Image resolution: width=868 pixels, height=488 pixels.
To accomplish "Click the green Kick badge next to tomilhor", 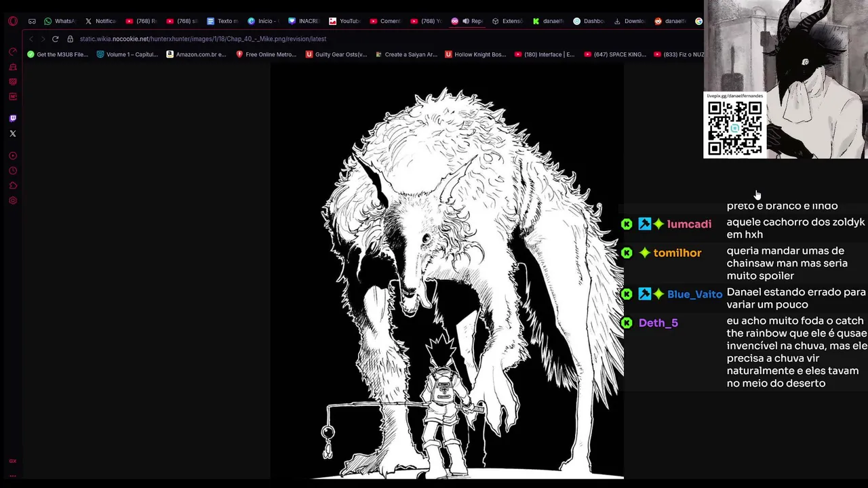I will 627,253.
